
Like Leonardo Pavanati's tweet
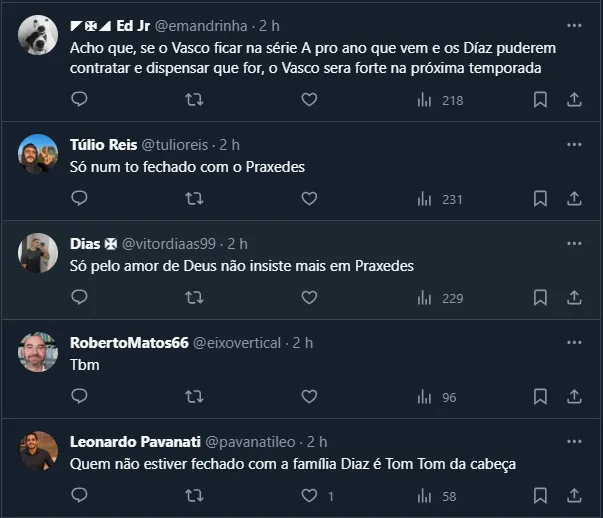click(309, 496)
